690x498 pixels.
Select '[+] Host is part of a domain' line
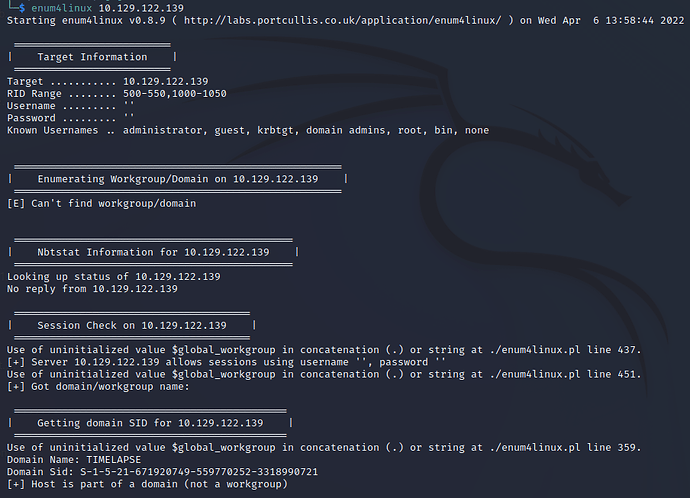coord(147,484)
